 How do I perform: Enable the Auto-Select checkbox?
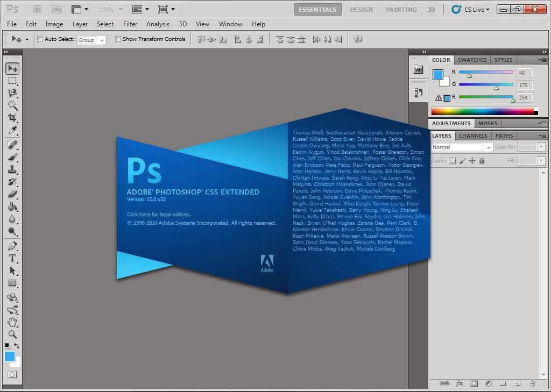pyautogui.click(x=40, y=39)
